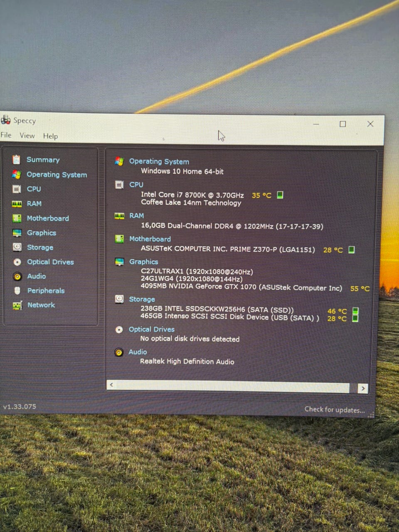Open Peripherals section from sidebar
Screen dimensions: 399x532
pos(46,291)
